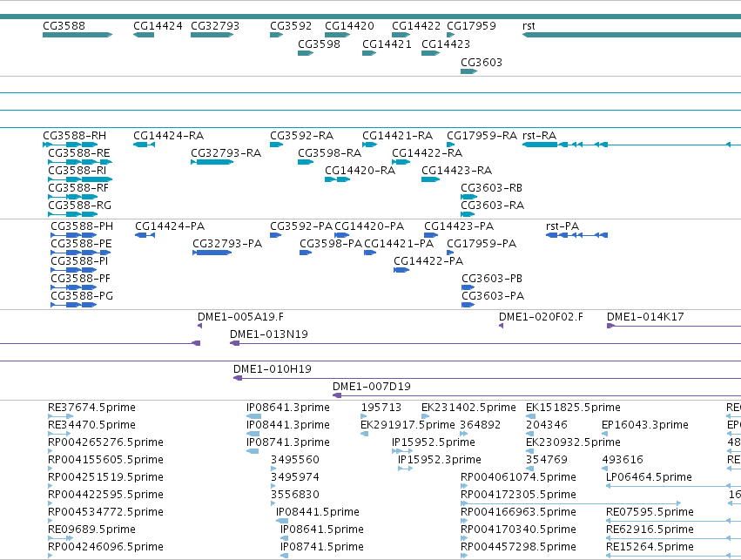
Task: Select the CG14423 gene label
Action: click(x=446, y=44)
